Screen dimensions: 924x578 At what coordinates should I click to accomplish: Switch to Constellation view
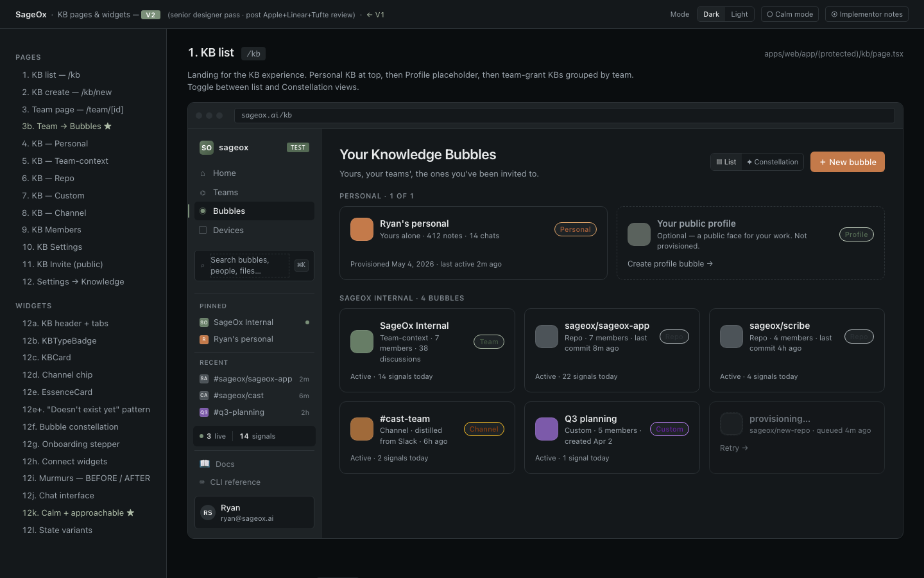tap(773, 162)
